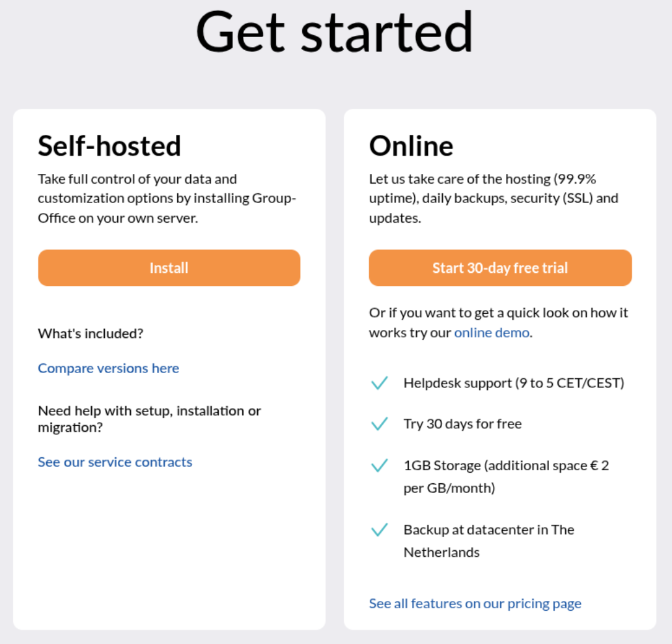Click the checkmark beside Helpdesk support

pos(379,383)
